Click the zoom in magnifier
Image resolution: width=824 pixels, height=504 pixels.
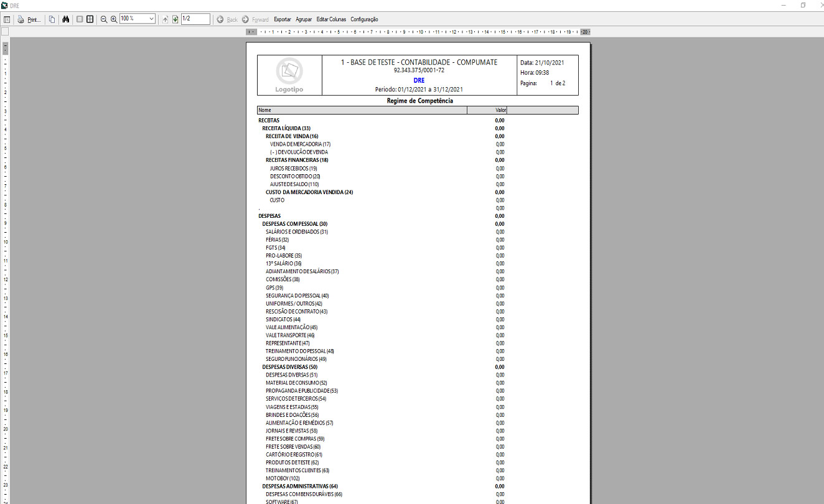[114, 19]
